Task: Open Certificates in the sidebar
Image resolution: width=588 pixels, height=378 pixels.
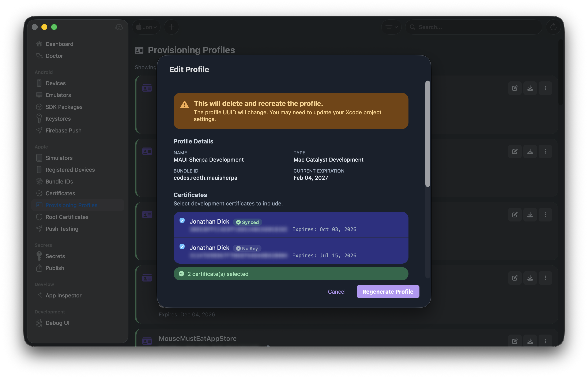Action: coord(60,193)
